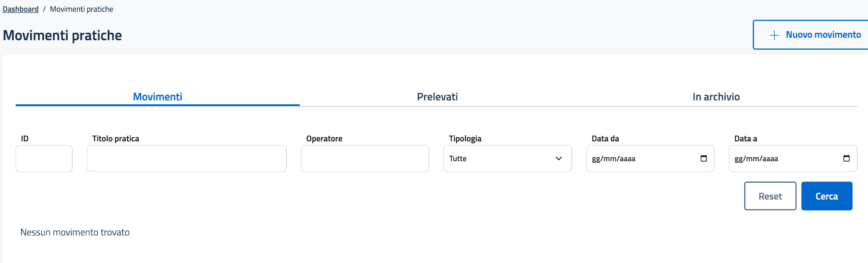The height and width of the screenshot is (263, 868).
Task: Switch to the Movimenti tab
Action: coord(157,97)
